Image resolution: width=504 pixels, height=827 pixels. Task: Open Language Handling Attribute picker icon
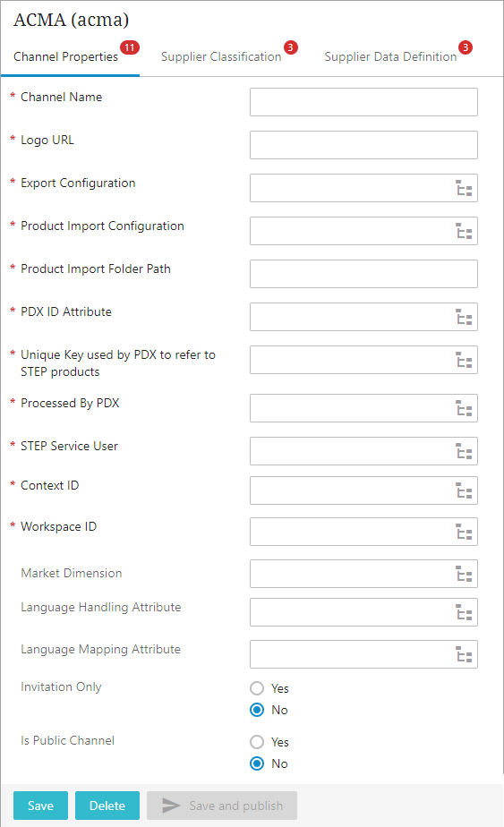click(464, 612)
